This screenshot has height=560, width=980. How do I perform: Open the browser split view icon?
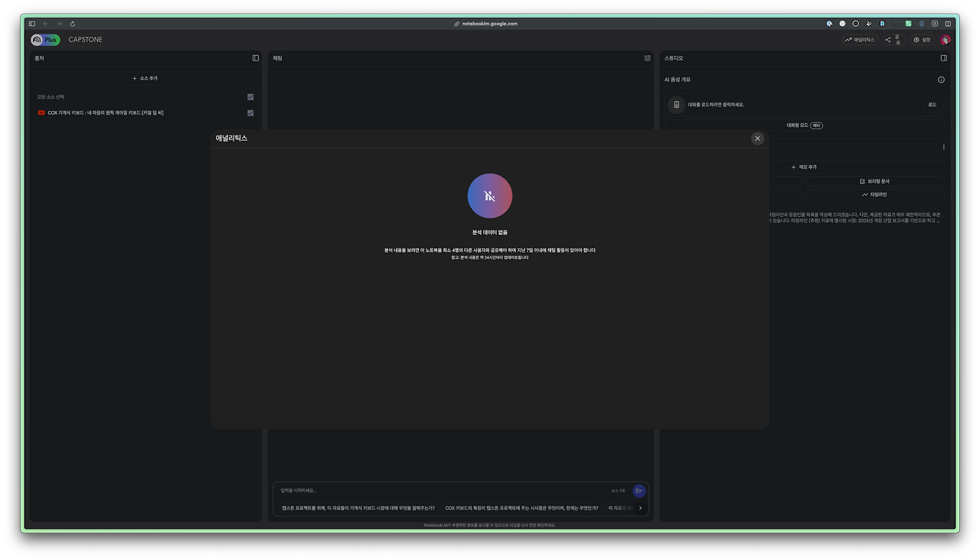948,24
